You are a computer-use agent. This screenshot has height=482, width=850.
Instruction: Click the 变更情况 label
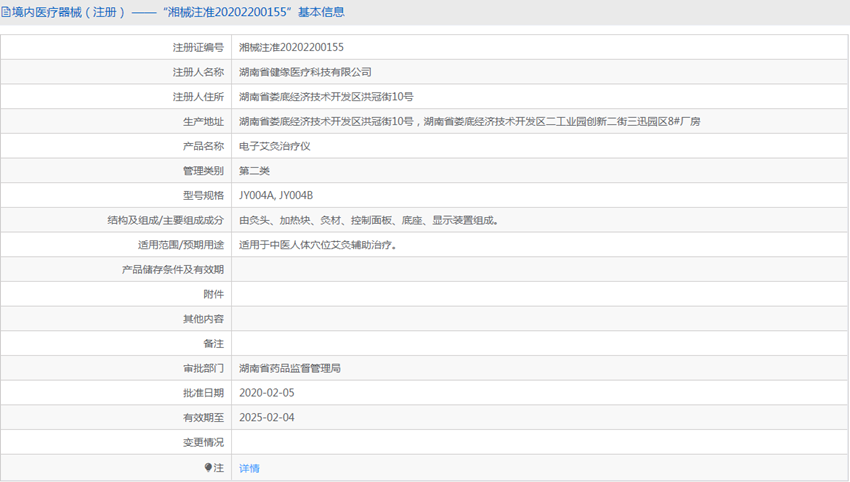pos(203,442)
